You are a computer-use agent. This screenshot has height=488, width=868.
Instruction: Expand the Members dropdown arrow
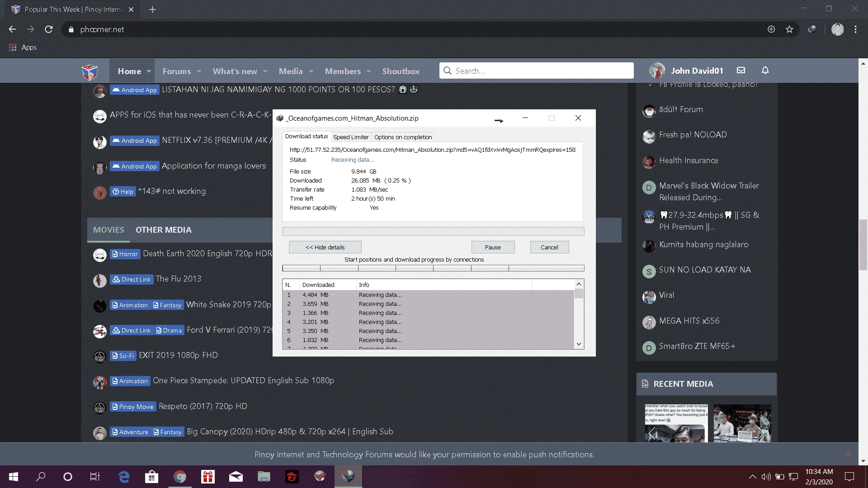pyautogui.click(x=369, y=71)
